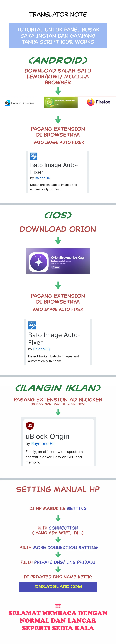
Task: Click the first Bato Image Auto-Fixer title
Action: [x=54, y=169]
